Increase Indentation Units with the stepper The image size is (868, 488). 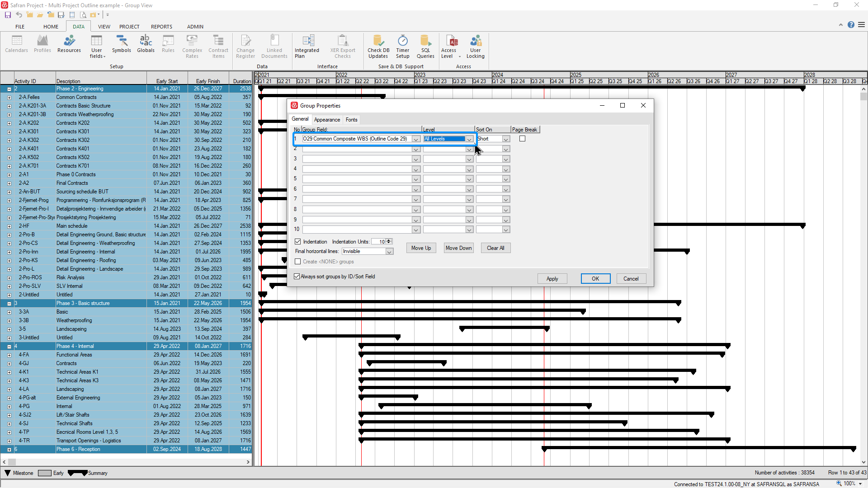(389, 240)
